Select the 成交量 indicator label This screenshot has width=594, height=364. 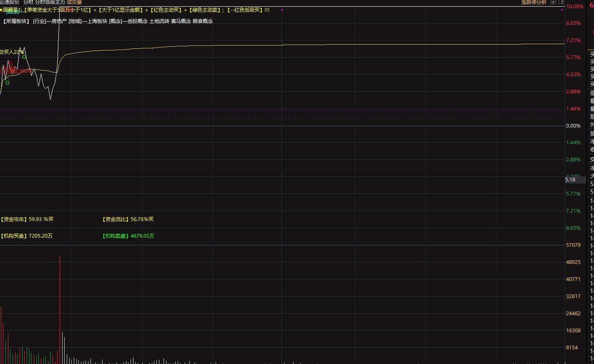point(74,2)
